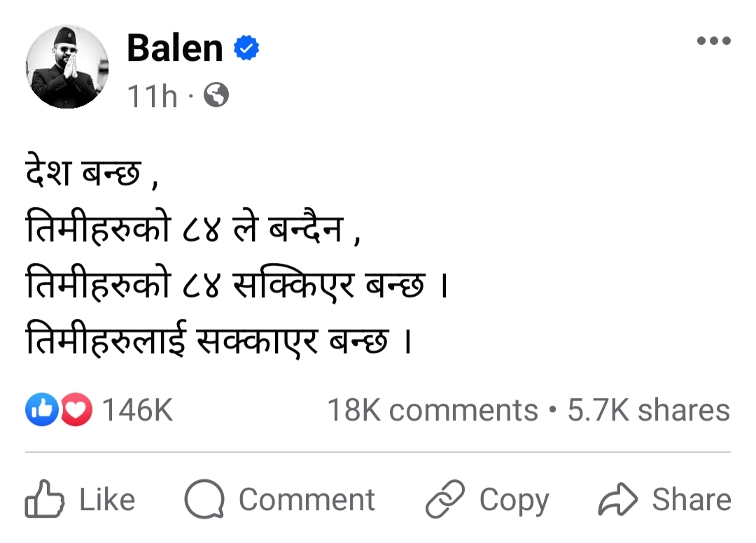Click the speech bubble Comment icon
The height and width of the screenshot is (543, 756).
coord(204,499)
